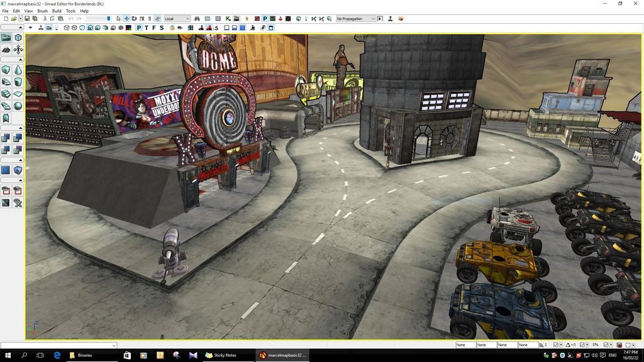This screenshot has height=362, width=644.
Task: Toggle scale snapping checkbox near 5%
Action: [x=606, y=345]
